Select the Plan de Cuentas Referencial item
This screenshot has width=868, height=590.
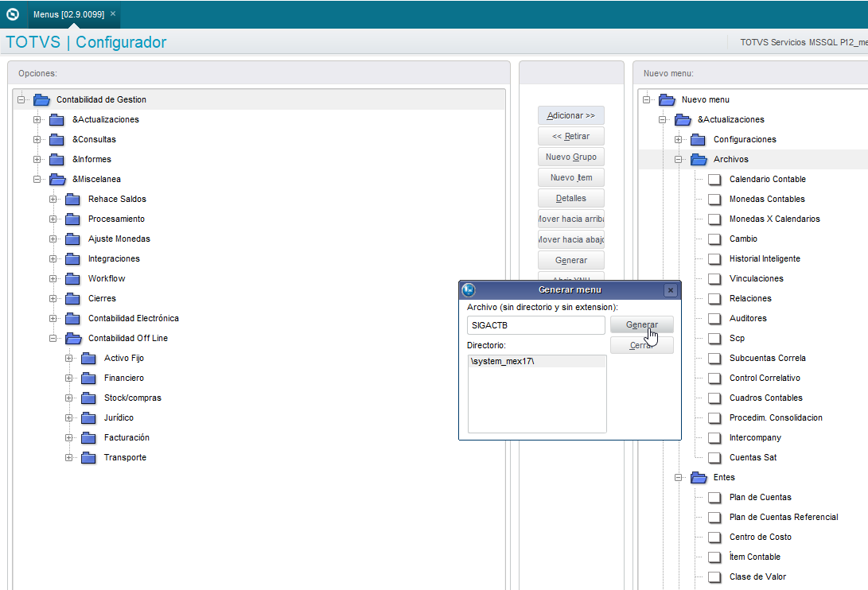click(x=784, y=518)
